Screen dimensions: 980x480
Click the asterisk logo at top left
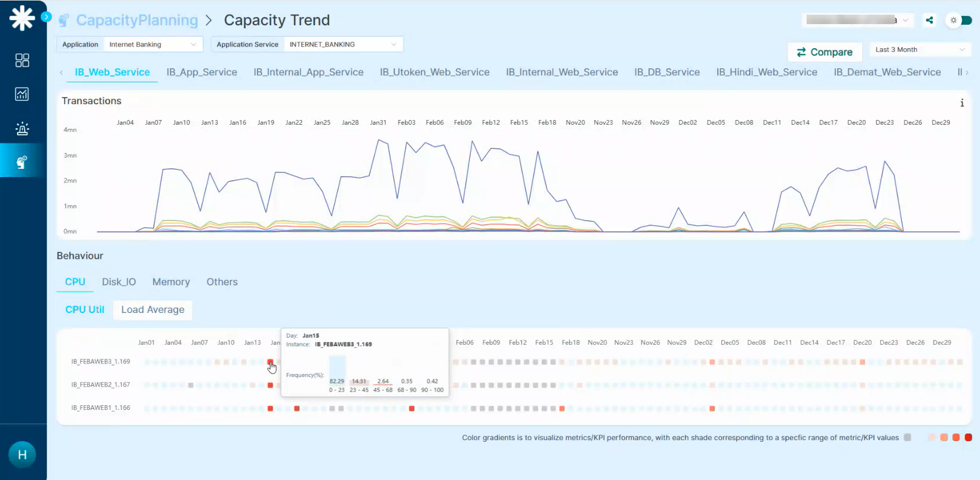pyautogui.click(x=22, y=18)
